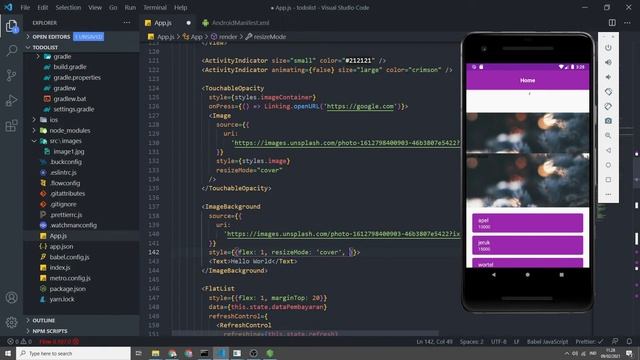
Task: Open package.json in the explorer
Action: [67, 289]
